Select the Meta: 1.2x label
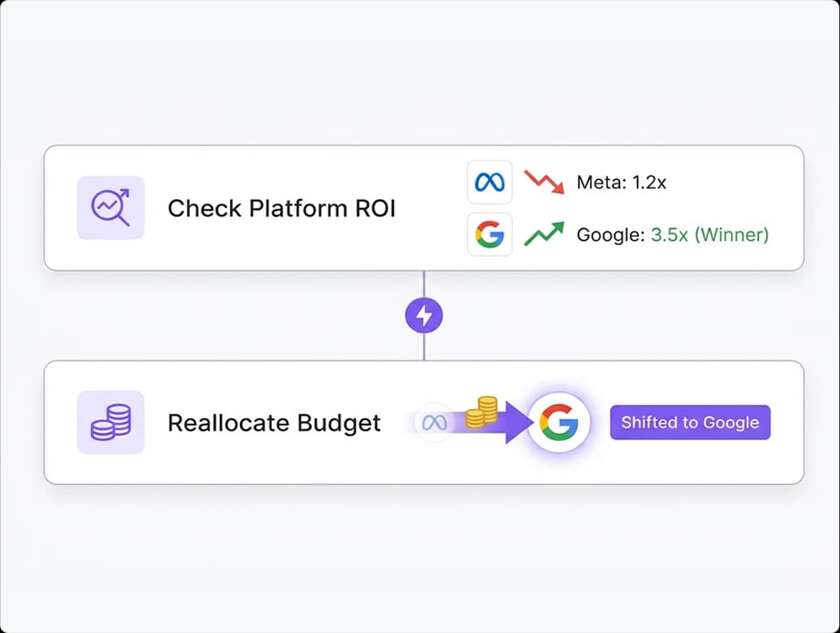Screen dimensions: 840x633 pos(621,182)
